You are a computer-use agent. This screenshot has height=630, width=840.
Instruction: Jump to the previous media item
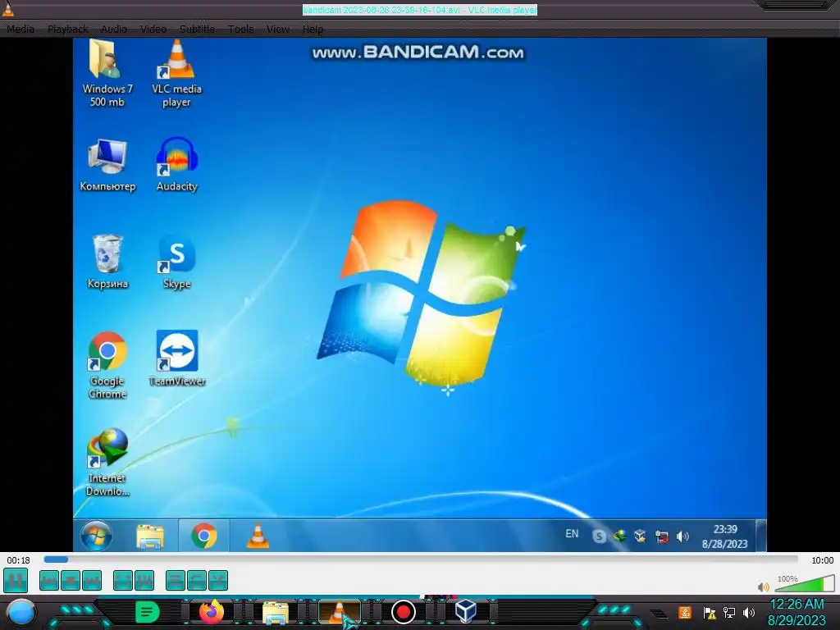(49, 580)
